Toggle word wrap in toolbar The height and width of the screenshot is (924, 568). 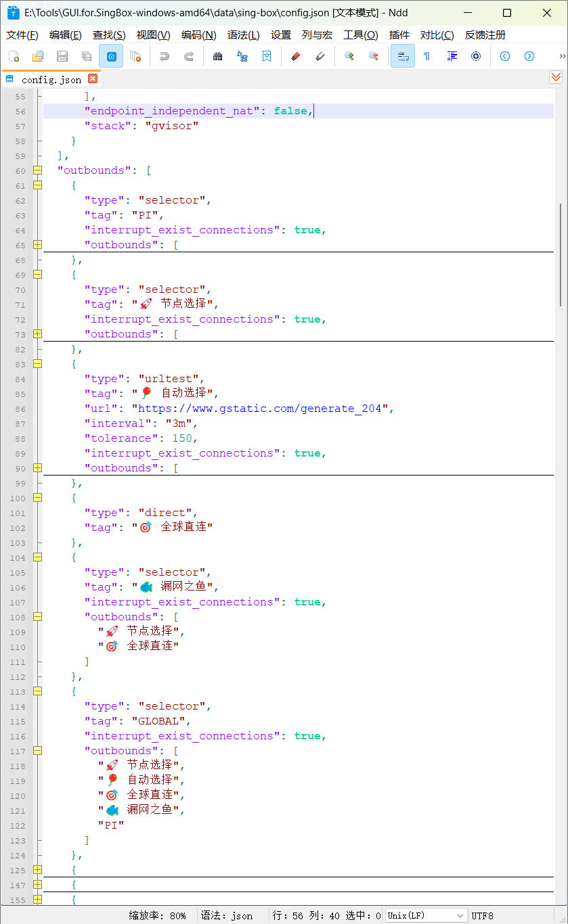coord(403,56)
